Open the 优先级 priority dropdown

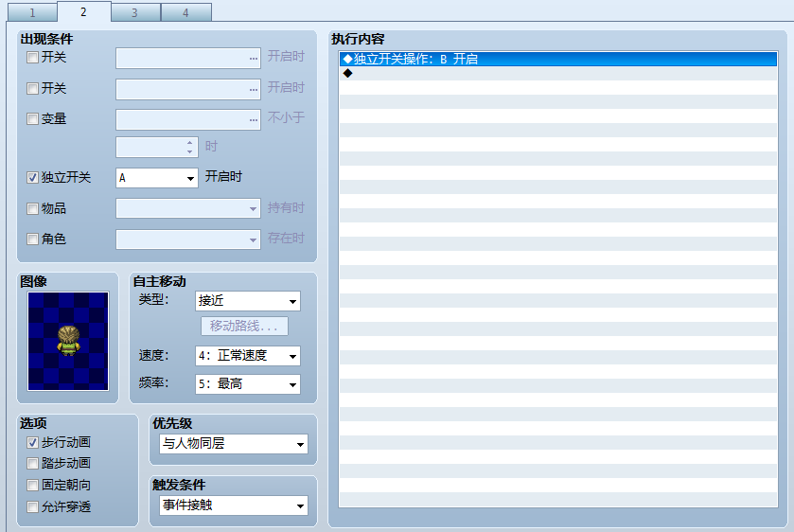(x=234, y=444)
